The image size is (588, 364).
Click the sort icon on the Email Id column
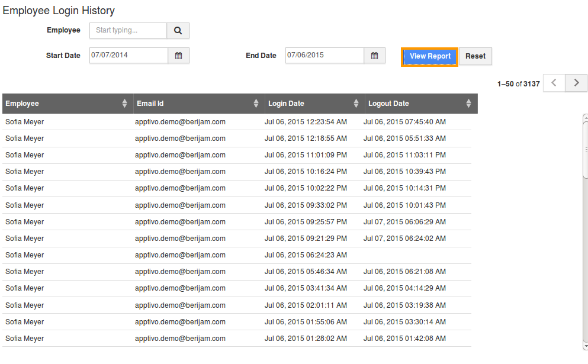(x=256, y=103)
